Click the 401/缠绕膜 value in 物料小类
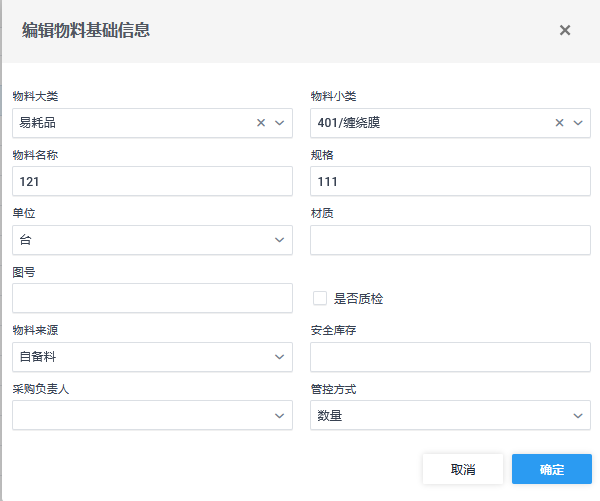The height and width of the screenshot is (501, 600). click(x=348, y=123)
